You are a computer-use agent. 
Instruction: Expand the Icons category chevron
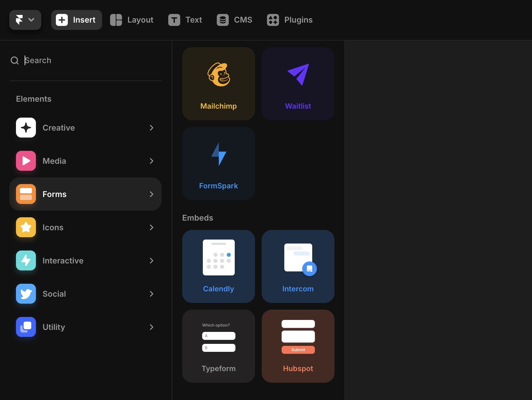click(x=152, y=227)
